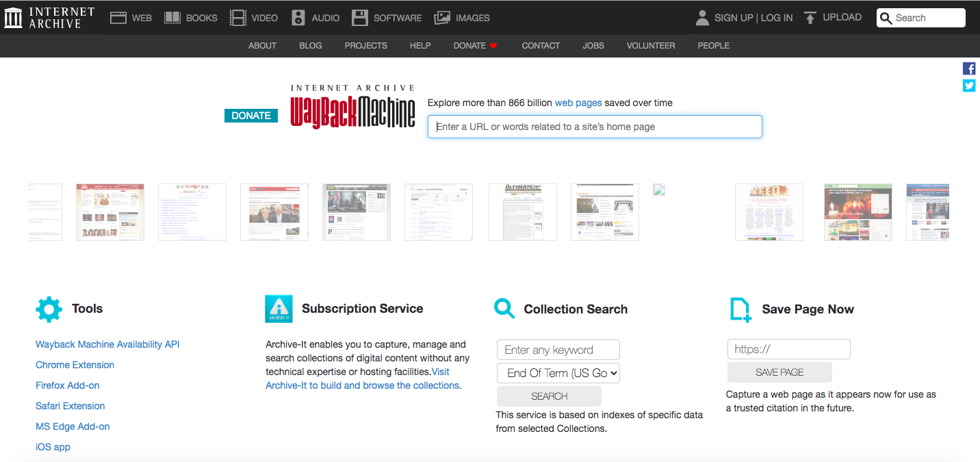Focus the https:// Save Page field
980x462 pixels.
788,349
